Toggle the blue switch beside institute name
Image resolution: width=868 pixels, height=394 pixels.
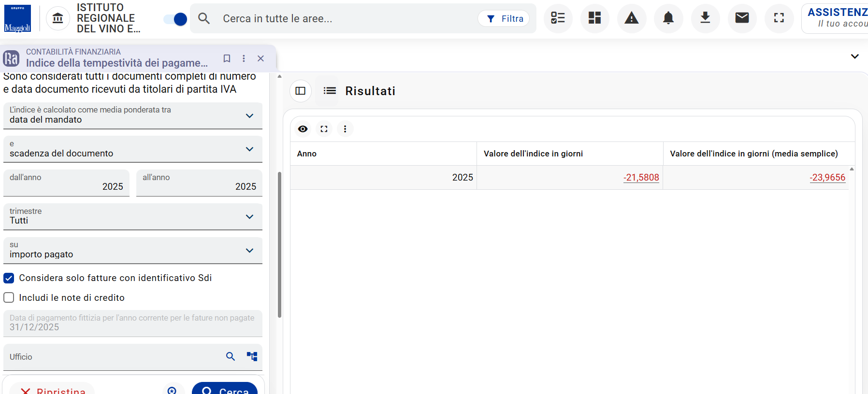click(175, 19)
